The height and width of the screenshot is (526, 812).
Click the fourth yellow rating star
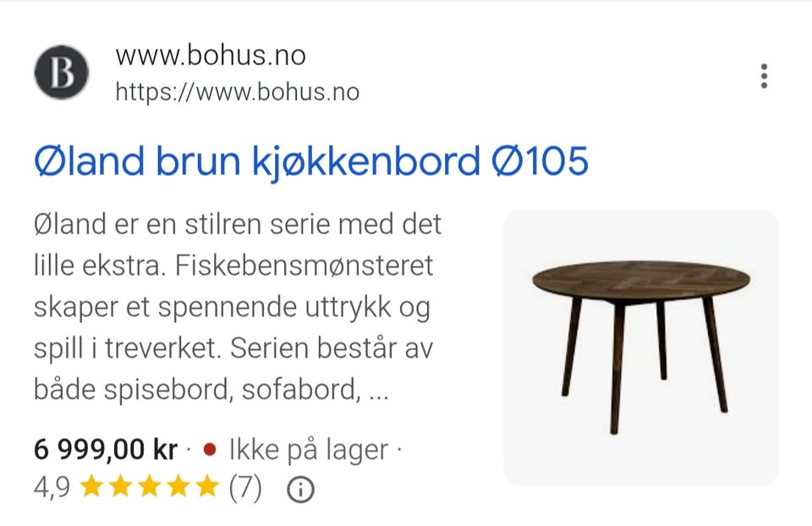coord(178,486)
